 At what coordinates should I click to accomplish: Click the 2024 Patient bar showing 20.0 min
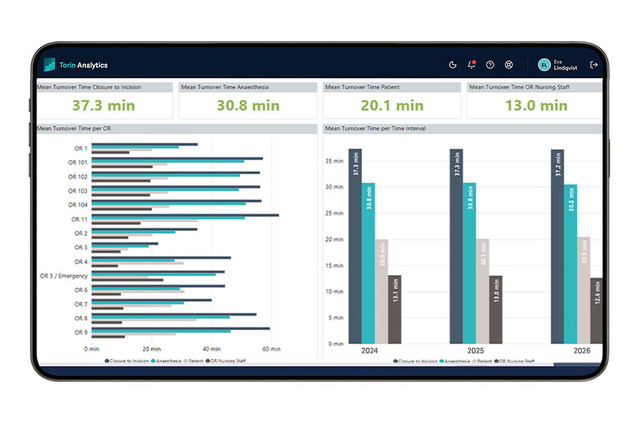[381, 291]
